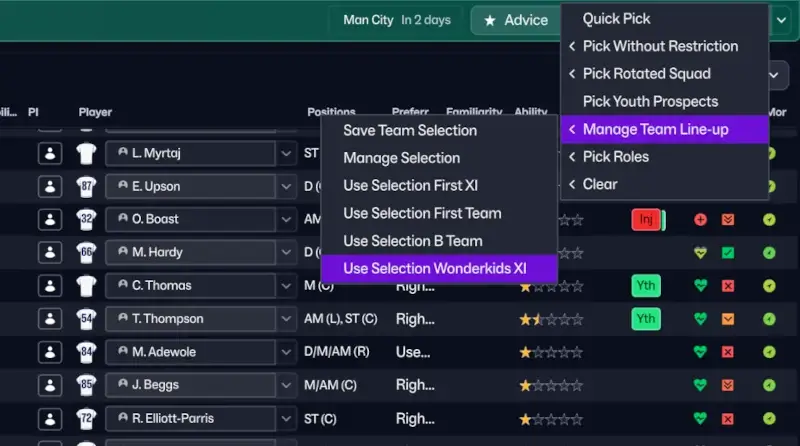Choose Use Selection B Team

(x=439, y=241)
